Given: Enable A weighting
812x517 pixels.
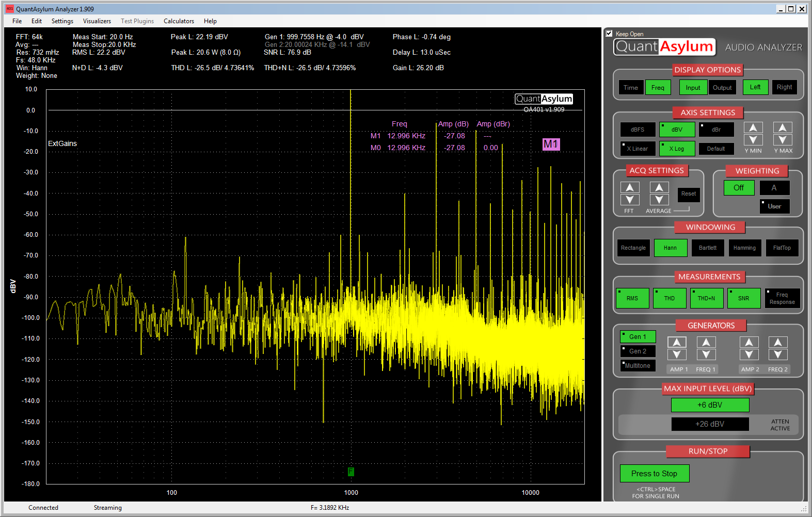Looking at the screenshot, I should click(x=774, y=188).
